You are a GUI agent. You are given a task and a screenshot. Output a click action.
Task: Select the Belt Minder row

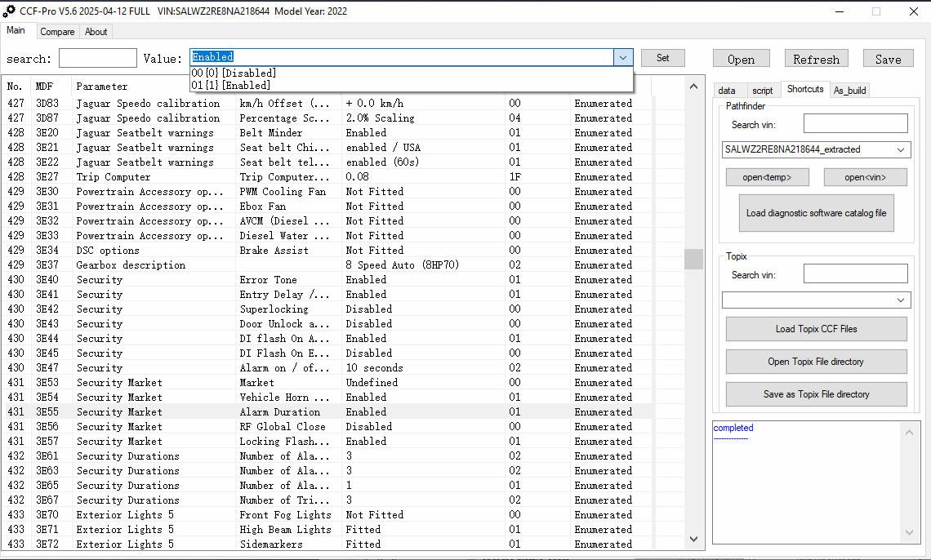[327, 133]
